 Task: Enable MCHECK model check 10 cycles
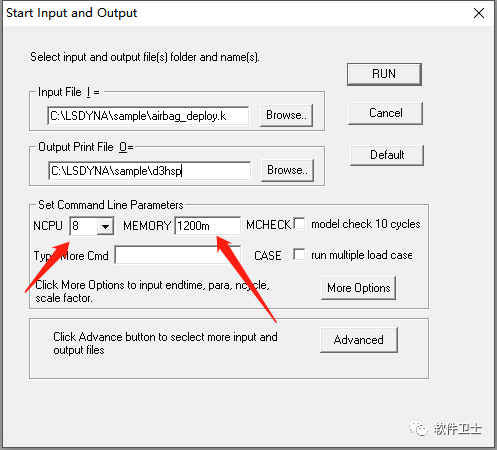tap(299, 223)
